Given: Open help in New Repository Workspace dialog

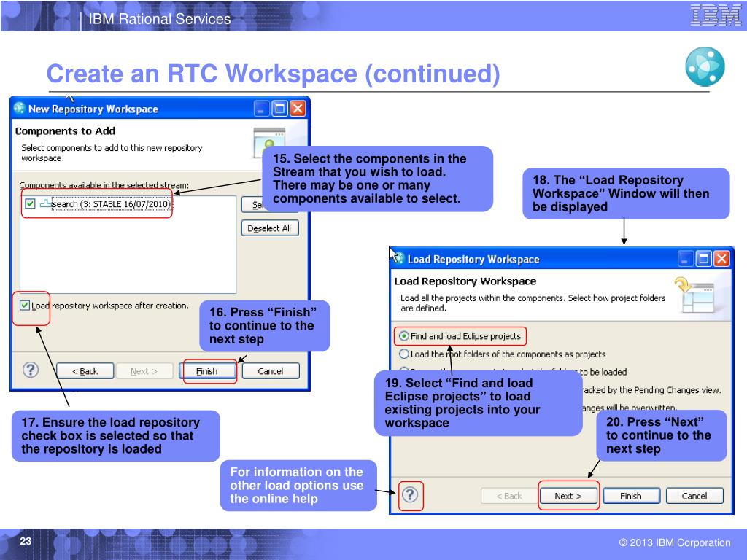Looking at the screenshot, I should pyautogui.click(x=31, y=370).
